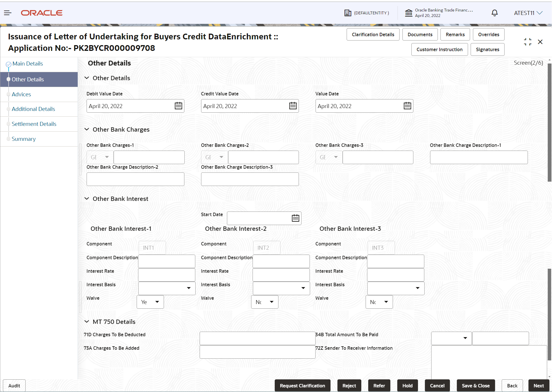Open the Value Date calendar picker
Image resolution: width=552 pixels, height=392 pixels.
click(x=407, y=106)
